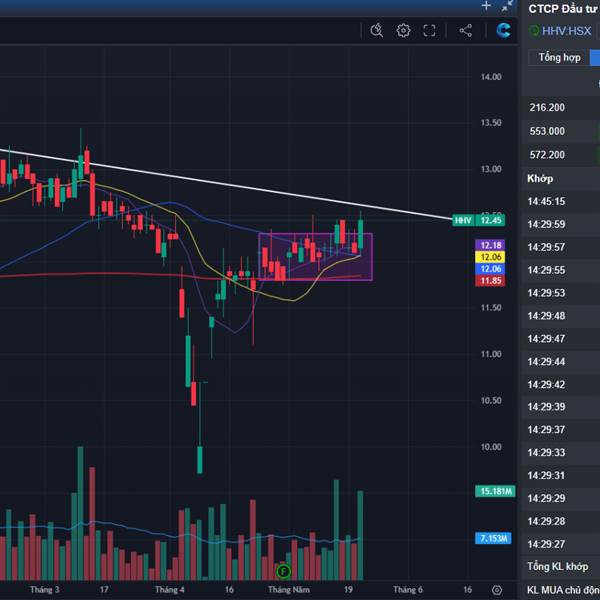Open chart settings gear in toolbar
Viewport: 600px width, 600px height.
(403, 30)
